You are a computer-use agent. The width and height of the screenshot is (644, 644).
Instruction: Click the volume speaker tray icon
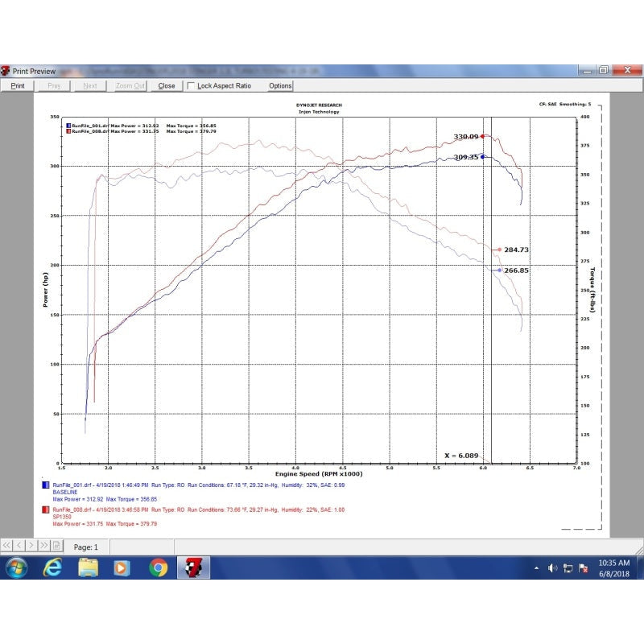click(552, 568)
